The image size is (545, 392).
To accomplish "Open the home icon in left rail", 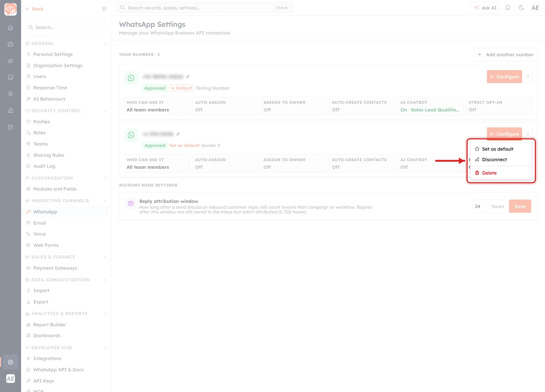I will tap(11, 28).
